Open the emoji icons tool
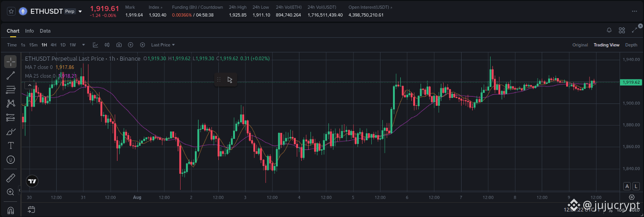This screenshot has height=217, width=644. pyautogui.click(x=11, y=160)
